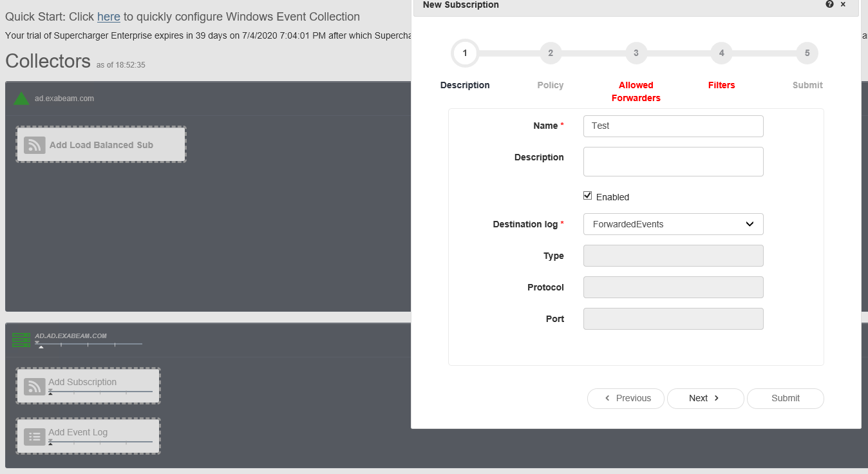The height and width of the screenshot is (474, 868).
Task: Click the list icon on Add Event Log tile
Action: 35,437
